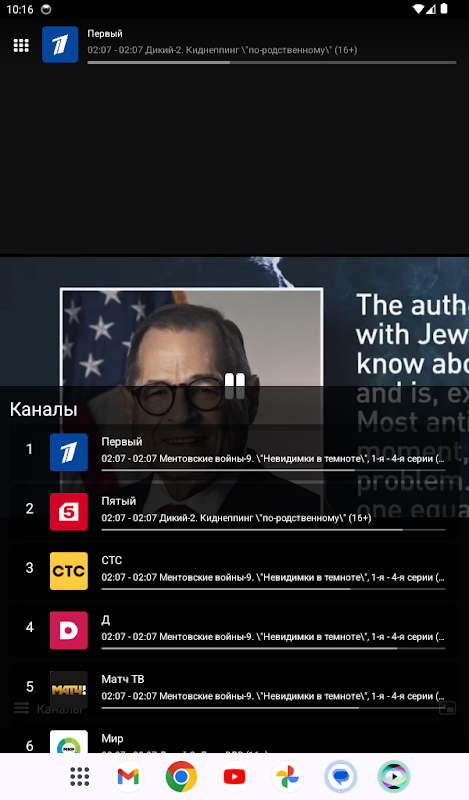Open YouTube from the dock
This screenshot has height=800, width=469.
click(x=234, y=777)
